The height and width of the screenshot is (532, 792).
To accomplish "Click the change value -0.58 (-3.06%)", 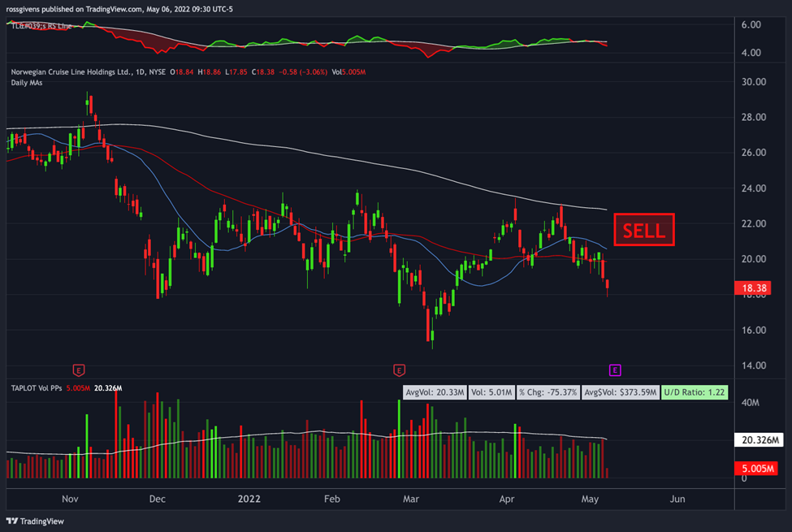I will tap(304, 71).
